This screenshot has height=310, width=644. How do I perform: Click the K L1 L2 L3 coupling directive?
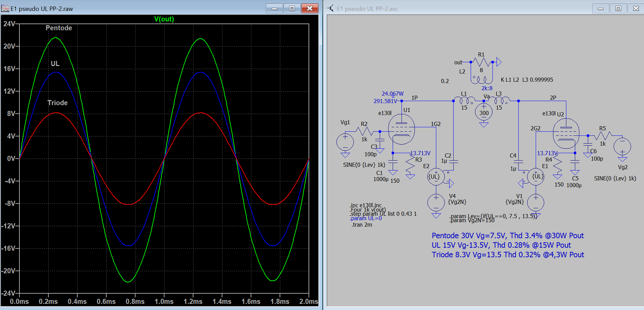(527, 80)
